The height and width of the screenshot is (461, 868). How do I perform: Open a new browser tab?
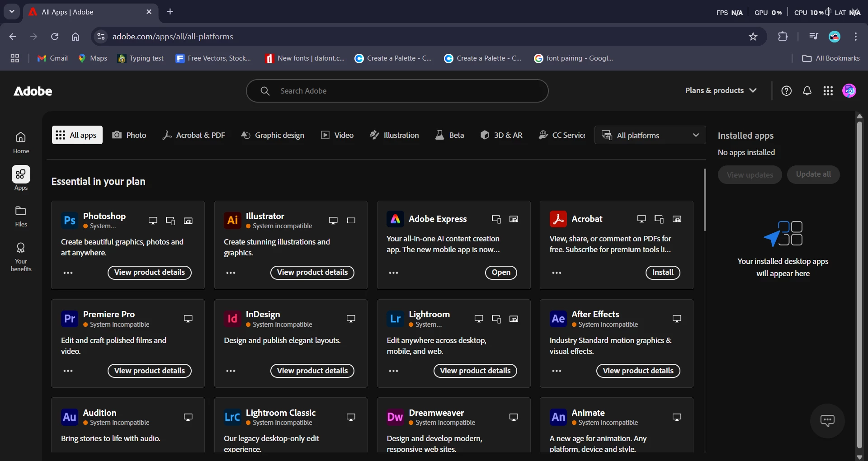coord(170,12)
